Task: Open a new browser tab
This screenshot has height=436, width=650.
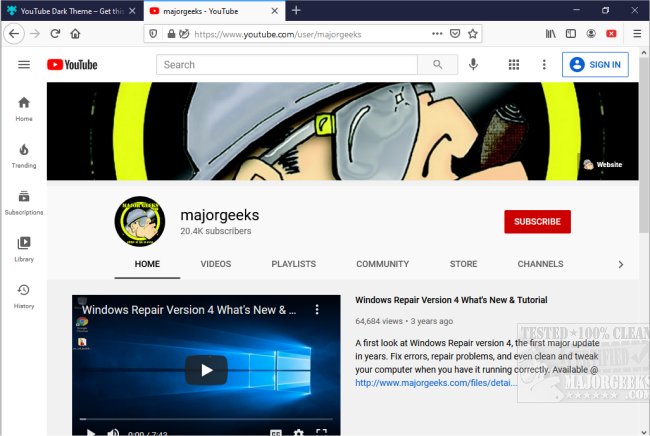Action: click(x=296, y=10)
